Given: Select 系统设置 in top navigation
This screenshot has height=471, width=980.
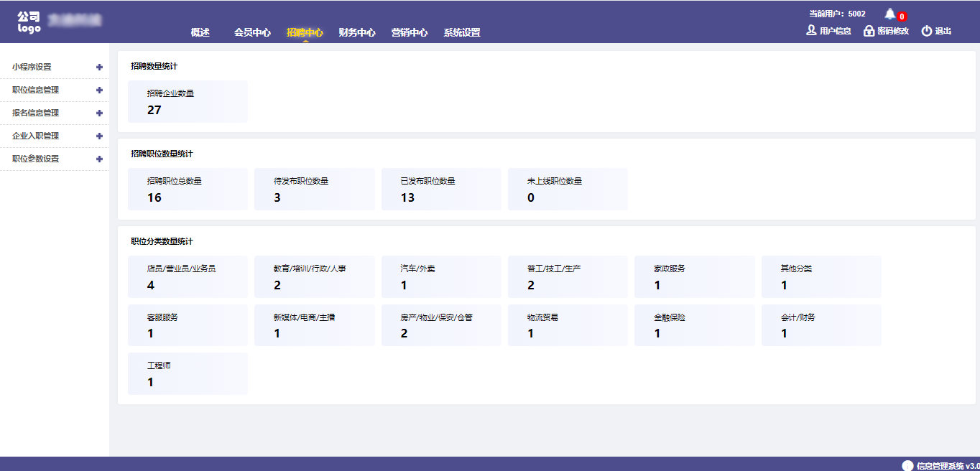Looking at the screenshot, I should coord(462,32).
